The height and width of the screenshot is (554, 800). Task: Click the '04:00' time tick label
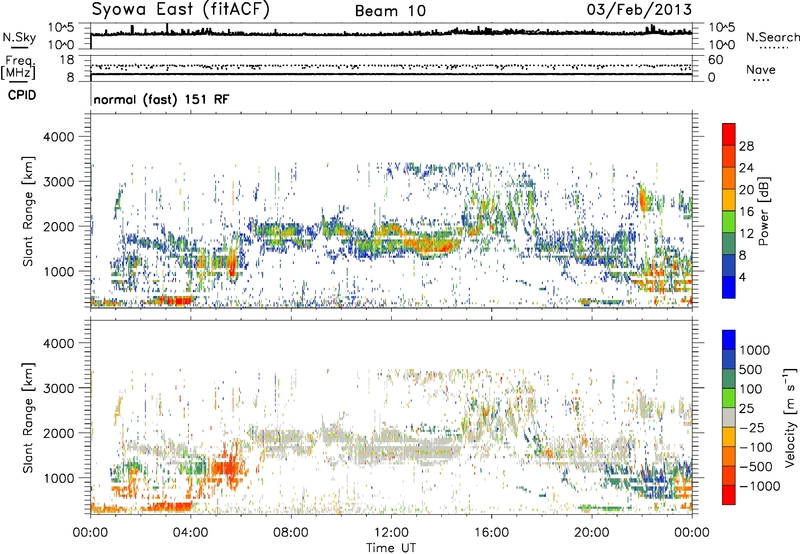pos(190,533)
